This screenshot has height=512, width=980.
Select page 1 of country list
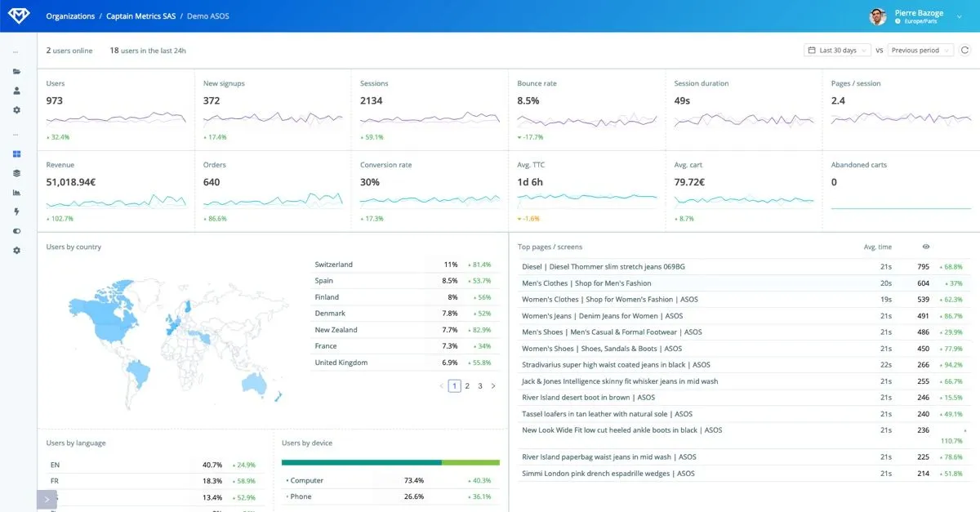coord(455,386)
